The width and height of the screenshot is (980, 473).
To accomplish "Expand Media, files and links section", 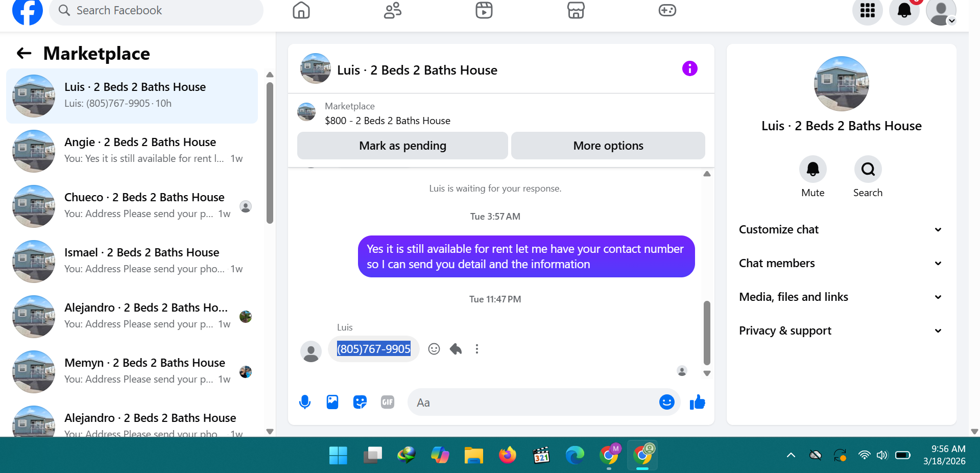I will pos(841,297).
